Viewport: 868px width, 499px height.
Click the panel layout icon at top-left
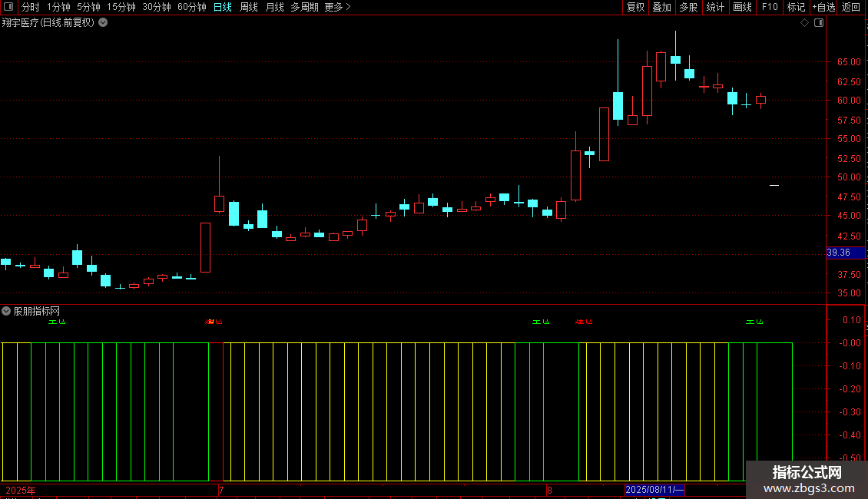[x=8, y=7]
